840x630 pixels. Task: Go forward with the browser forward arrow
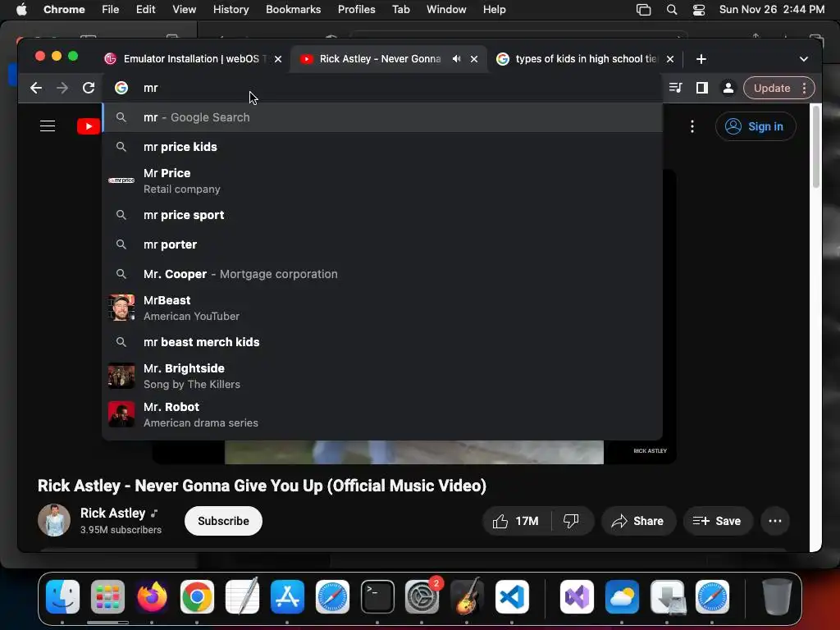(x=62, y=88)
